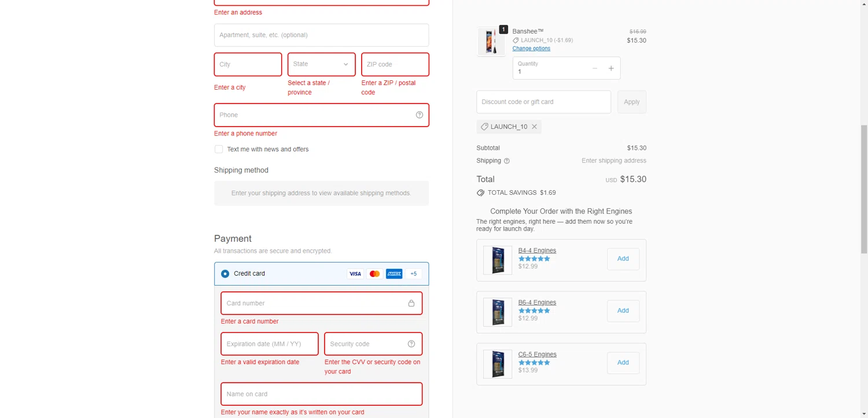This screenshot has height=418, width=868.
Task: Enable text me with news and offers
Action: [x=219, y=149]
